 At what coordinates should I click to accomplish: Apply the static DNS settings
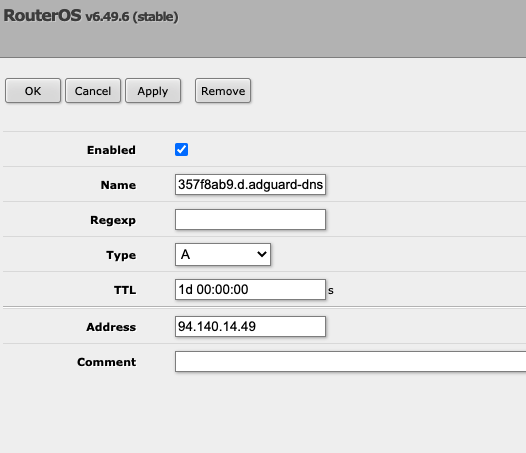coord(153,91)
